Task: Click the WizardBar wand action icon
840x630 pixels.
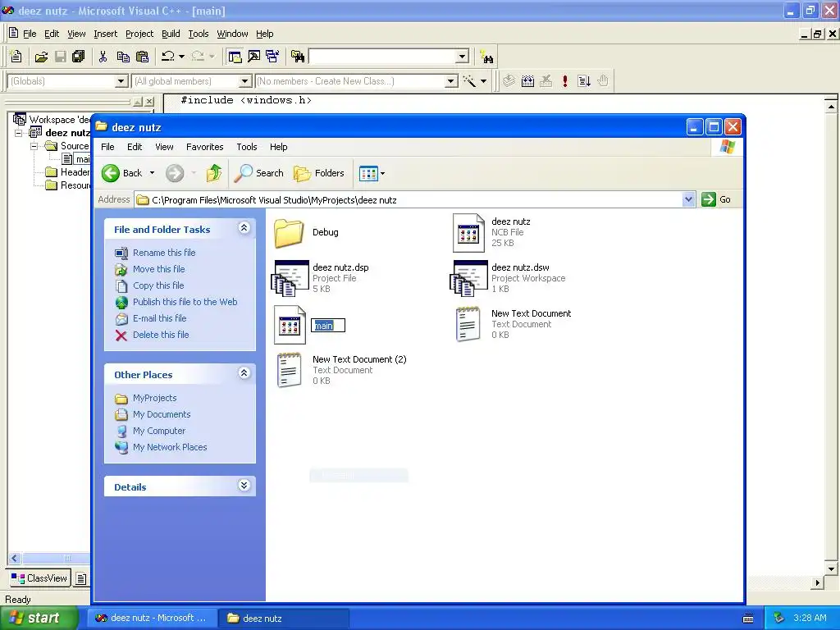Action: pyautogui.click(x=469, y=81)
